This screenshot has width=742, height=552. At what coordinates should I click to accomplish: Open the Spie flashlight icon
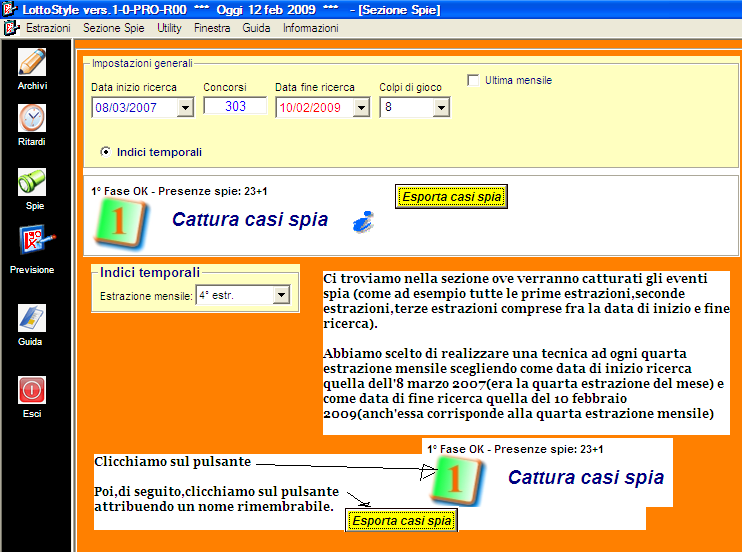pos(32,182)
